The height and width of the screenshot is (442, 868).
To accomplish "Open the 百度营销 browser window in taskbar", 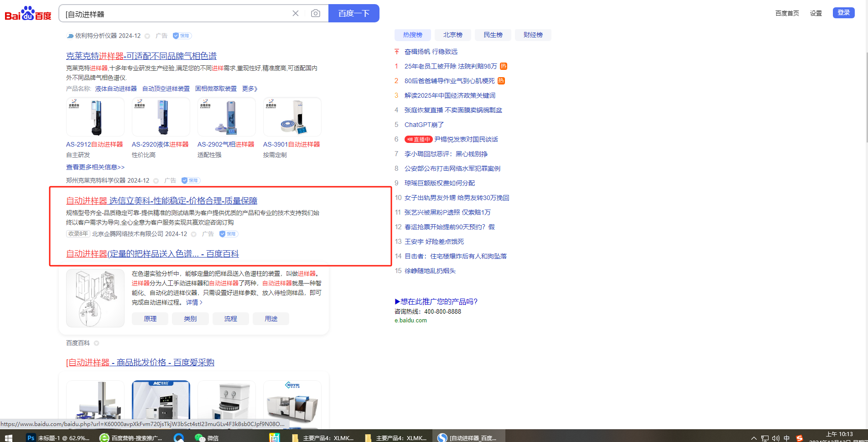I will [x=131, y=438].
